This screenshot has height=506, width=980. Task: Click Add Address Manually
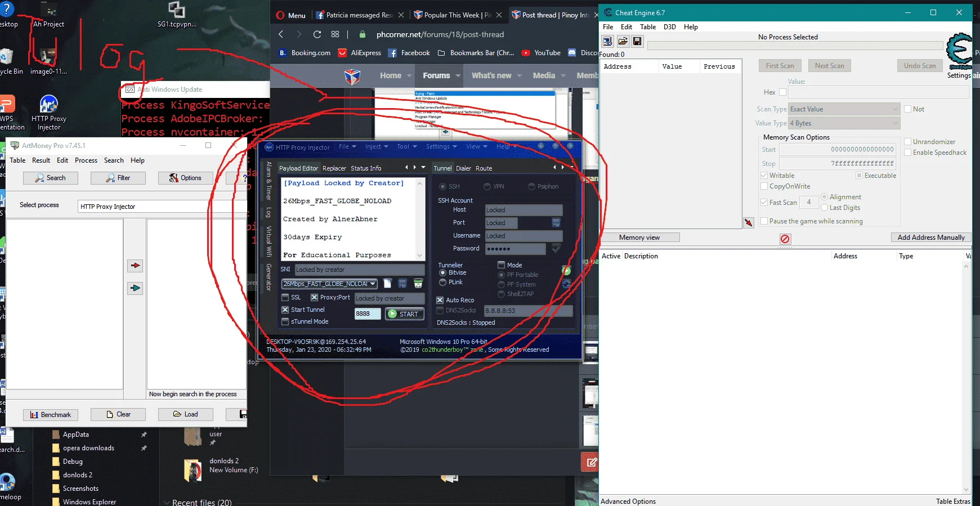pyautogui.click(x=931, y=238)
